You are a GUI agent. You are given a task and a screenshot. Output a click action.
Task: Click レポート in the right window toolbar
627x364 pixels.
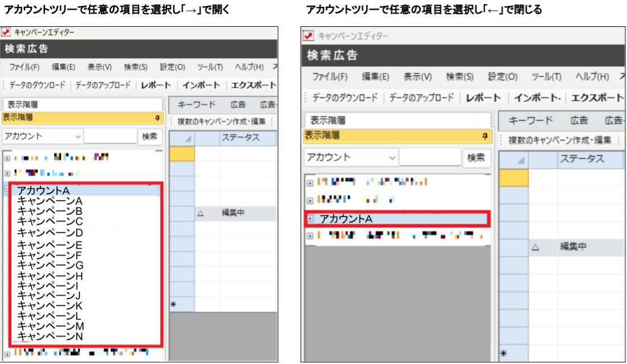(483, 97)
